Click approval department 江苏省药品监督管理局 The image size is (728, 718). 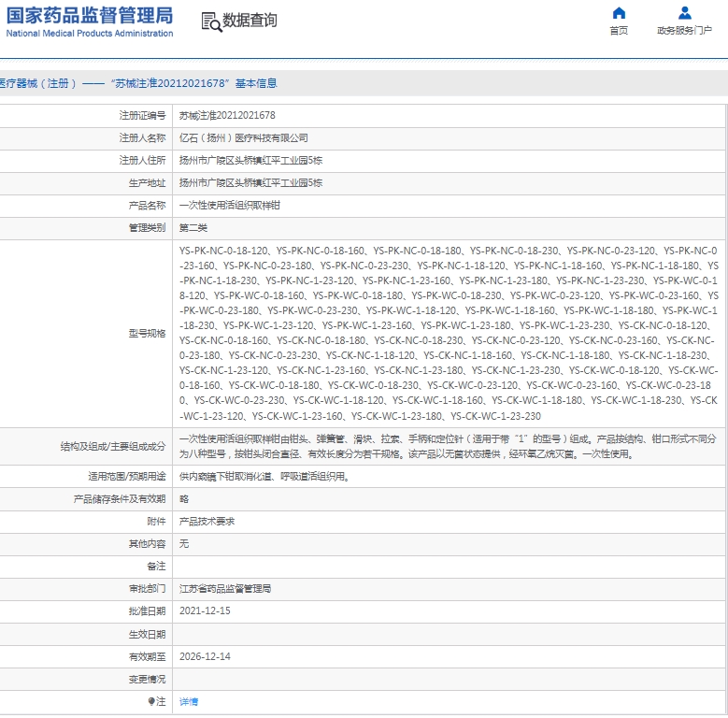point(225,588)
